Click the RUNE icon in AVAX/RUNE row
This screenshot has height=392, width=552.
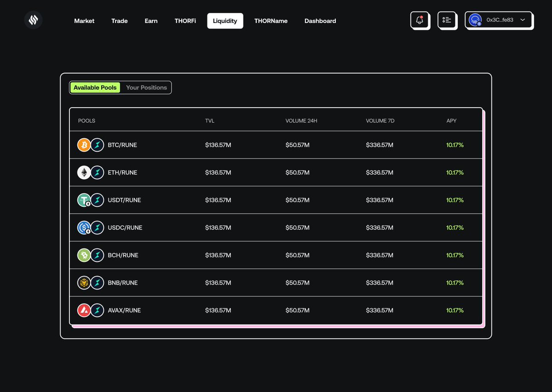coord(97,310)
